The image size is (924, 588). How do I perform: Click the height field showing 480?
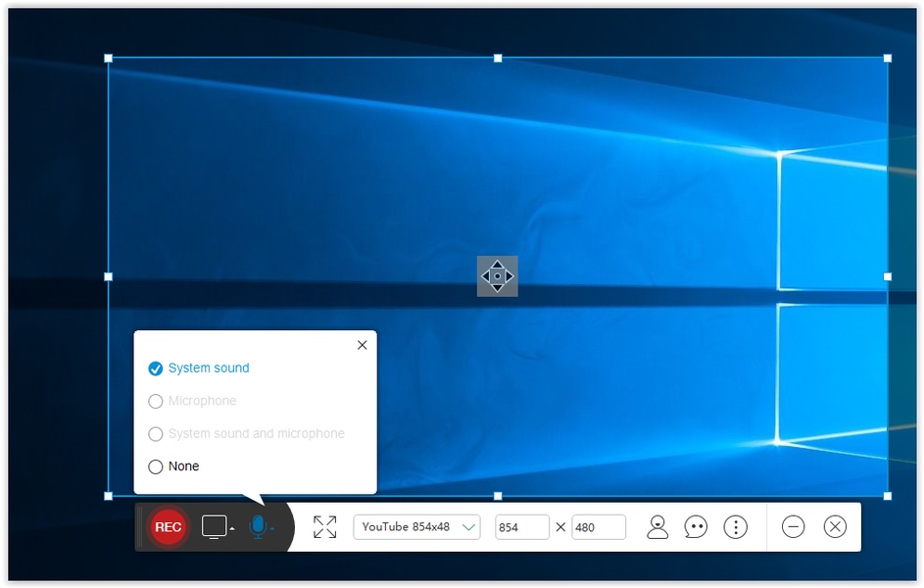(x=598, y=527)
